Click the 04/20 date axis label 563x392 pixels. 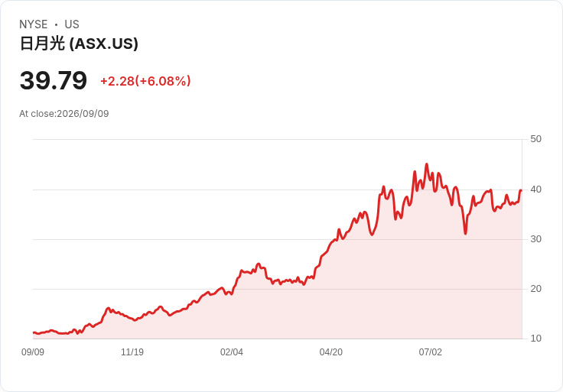(x=331, y=352)
